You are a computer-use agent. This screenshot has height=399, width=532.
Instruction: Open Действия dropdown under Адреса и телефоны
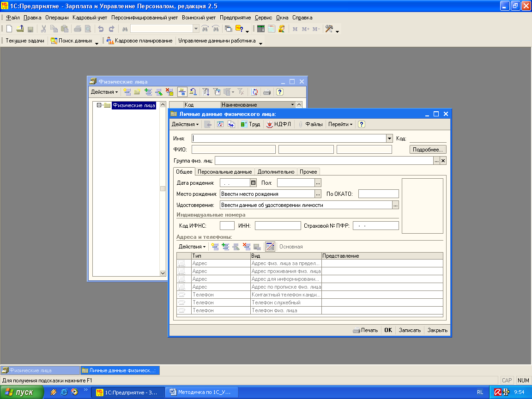tap(192, 247)
